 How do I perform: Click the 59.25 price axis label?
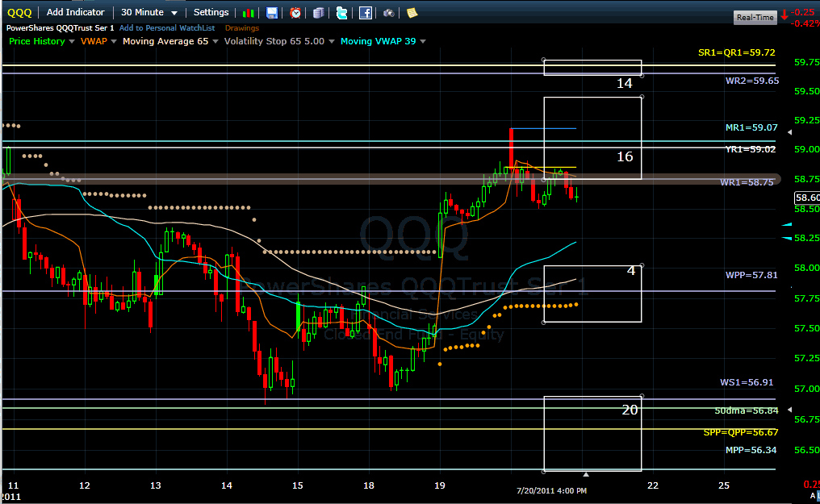pyautogui.click(x=806, y=121)
